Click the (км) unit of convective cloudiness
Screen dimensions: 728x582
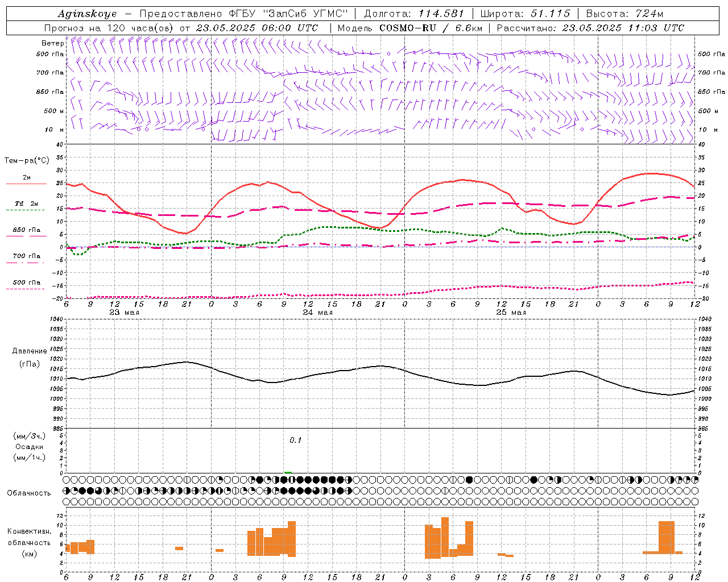(30, 554)
